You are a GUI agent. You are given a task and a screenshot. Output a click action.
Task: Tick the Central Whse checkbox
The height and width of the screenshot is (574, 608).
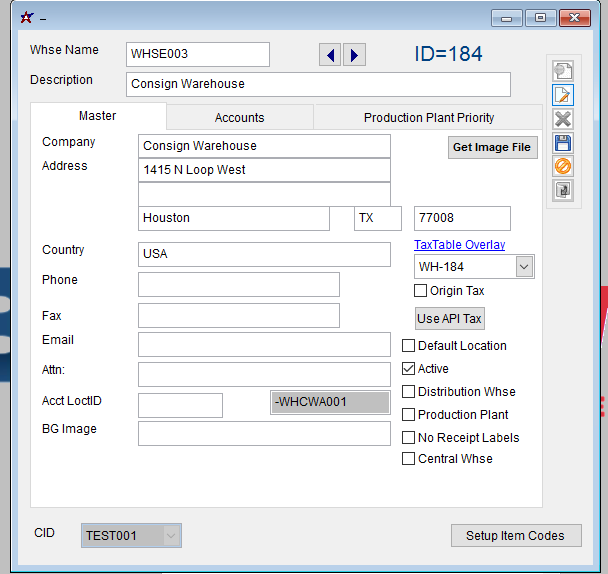(409, 459)
